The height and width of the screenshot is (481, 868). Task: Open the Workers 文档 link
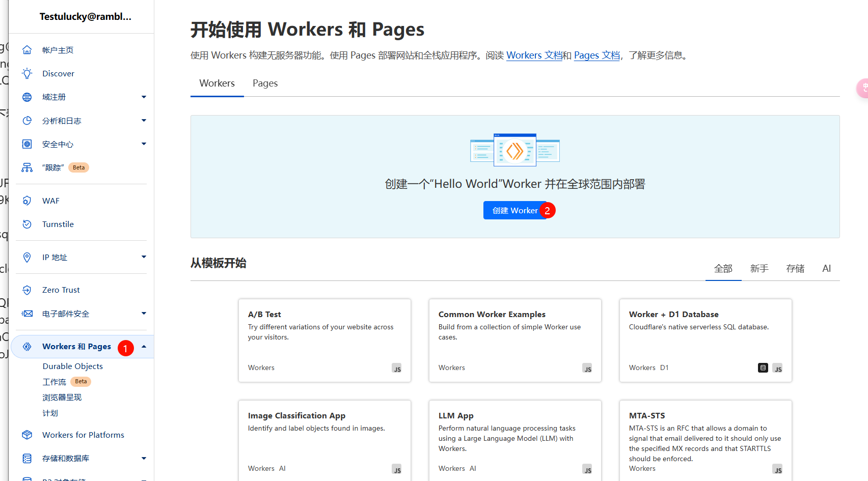534,55
